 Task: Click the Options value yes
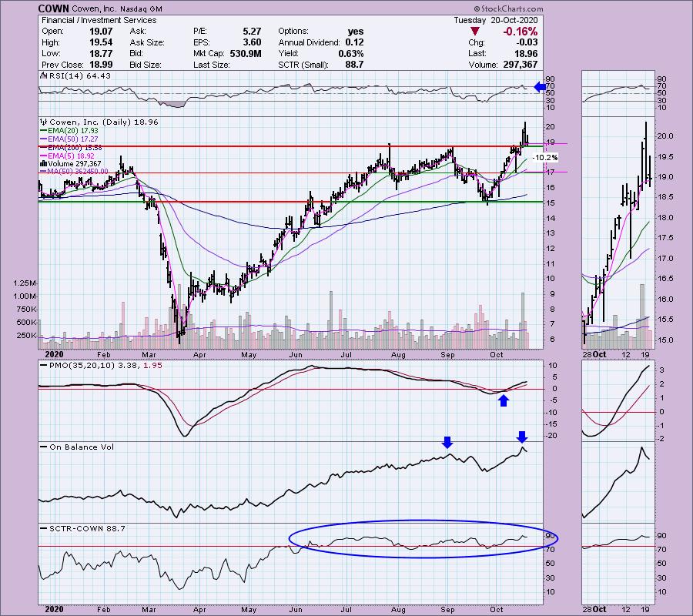[x=355, y=32]
